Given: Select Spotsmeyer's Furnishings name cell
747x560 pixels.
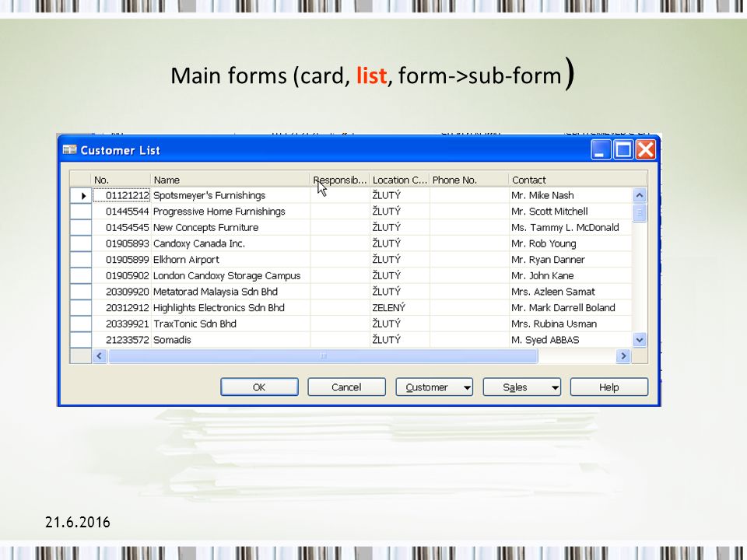Looking at the screenshot, I should click(x=230, y=195).
